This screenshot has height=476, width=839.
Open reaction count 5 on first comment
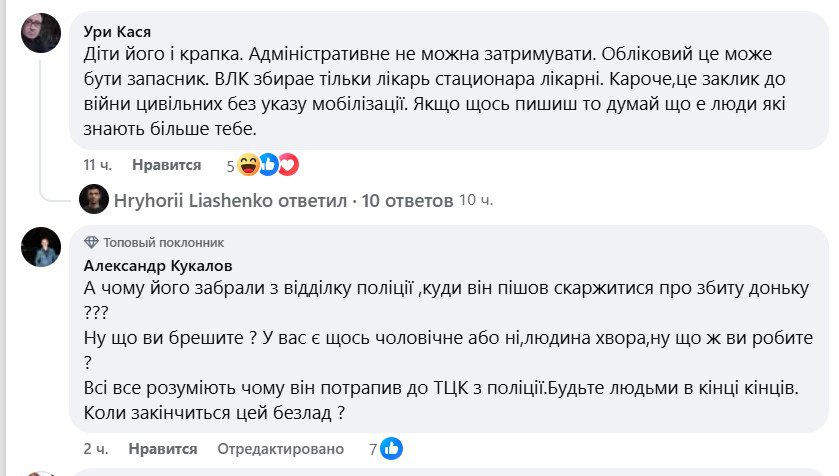coord(230,165)
